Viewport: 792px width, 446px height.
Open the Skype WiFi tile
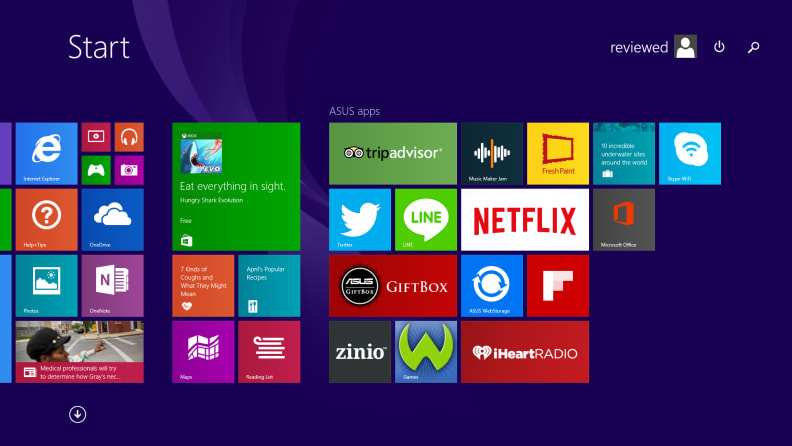click(690, 154)
